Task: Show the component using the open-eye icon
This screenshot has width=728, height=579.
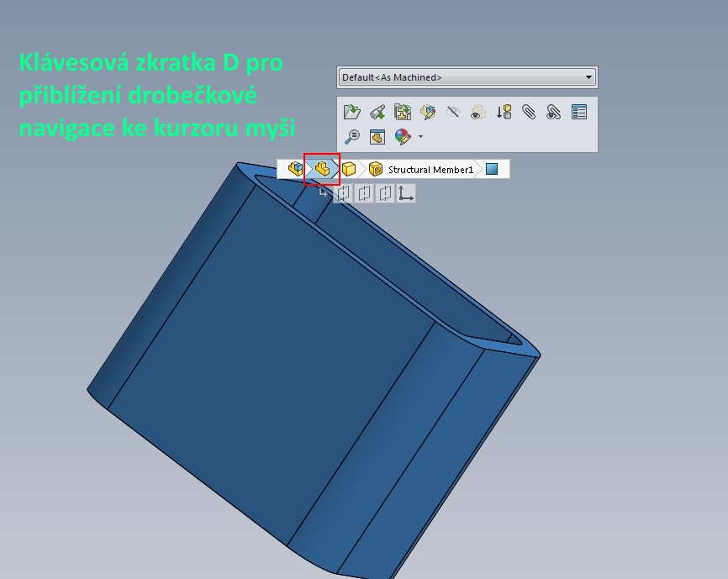Action: click(477, 111)
